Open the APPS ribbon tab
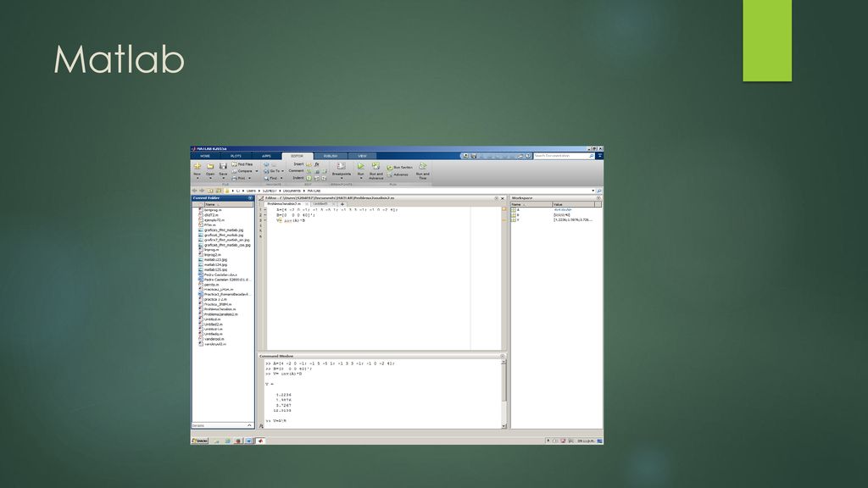868x488 pixels. (x=266, y=156)
